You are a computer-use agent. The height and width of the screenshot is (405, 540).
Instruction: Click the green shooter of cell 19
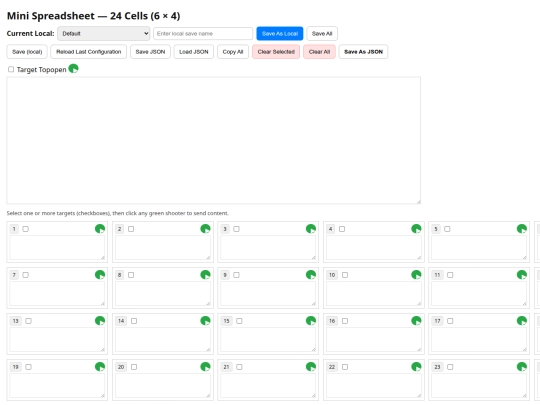(x=100, y=367)
